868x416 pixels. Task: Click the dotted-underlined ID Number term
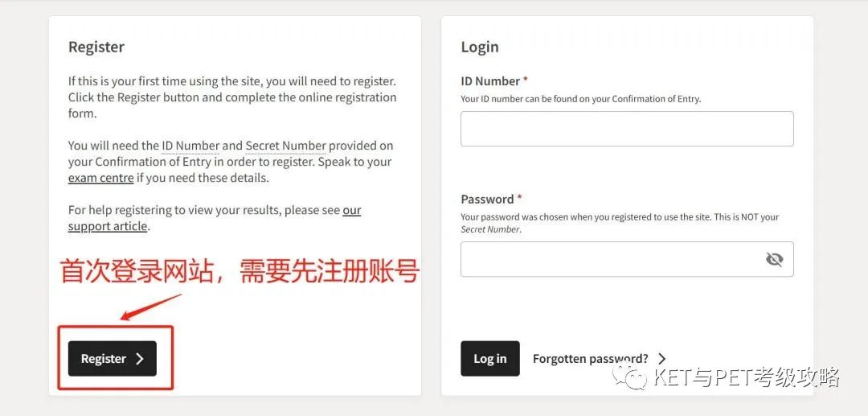(x=190, y=146)
